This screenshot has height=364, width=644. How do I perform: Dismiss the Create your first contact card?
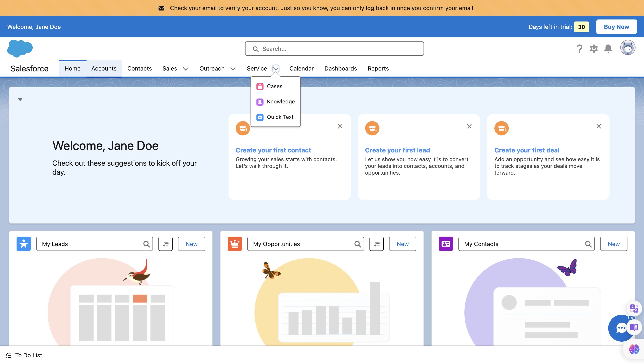pyautogui.click(x=340, y=126)
